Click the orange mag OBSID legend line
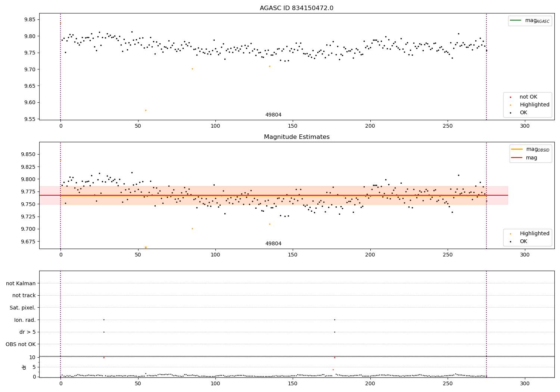This screenshot has height=392, width=560. (517, 149)
